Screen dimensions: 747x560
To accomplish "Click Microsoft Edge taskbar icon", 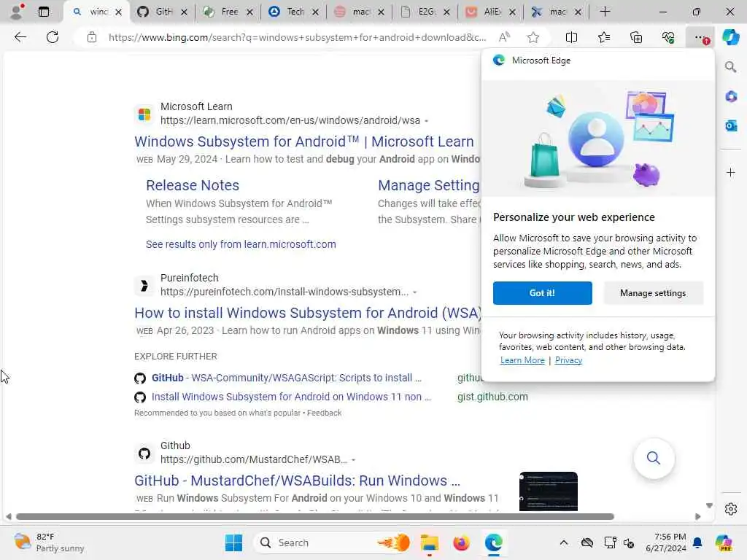I will click(494, 542).
